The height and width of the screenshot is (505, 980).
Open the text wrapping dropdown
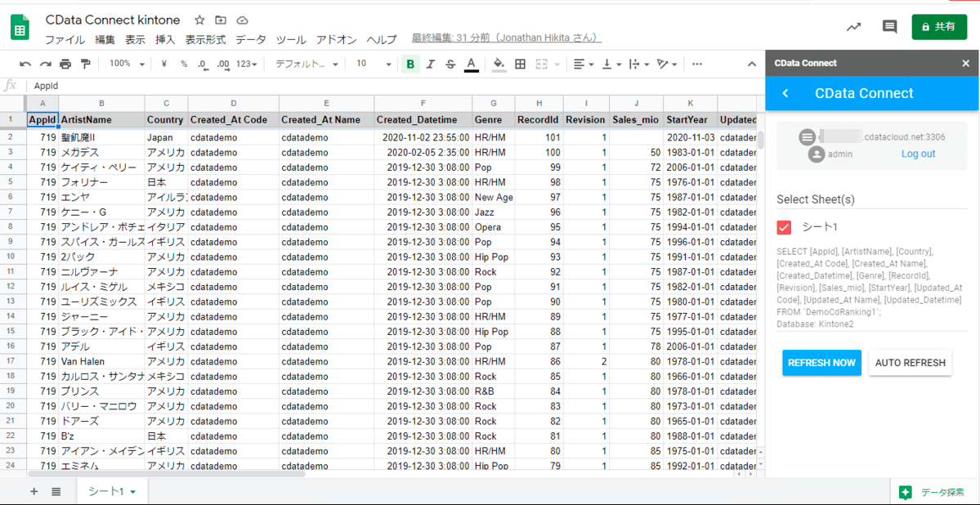click(x=639, y=64)
